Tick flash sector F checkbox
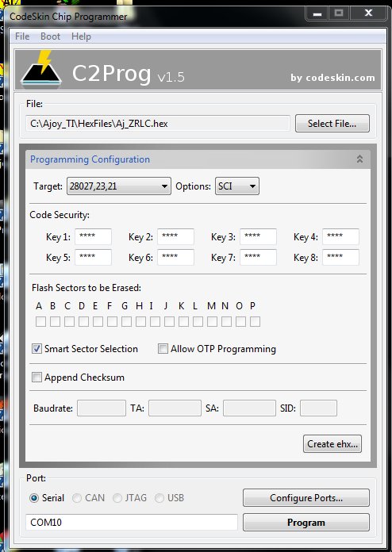This screenshot has width=392, height=552. (x=112, y=321)
